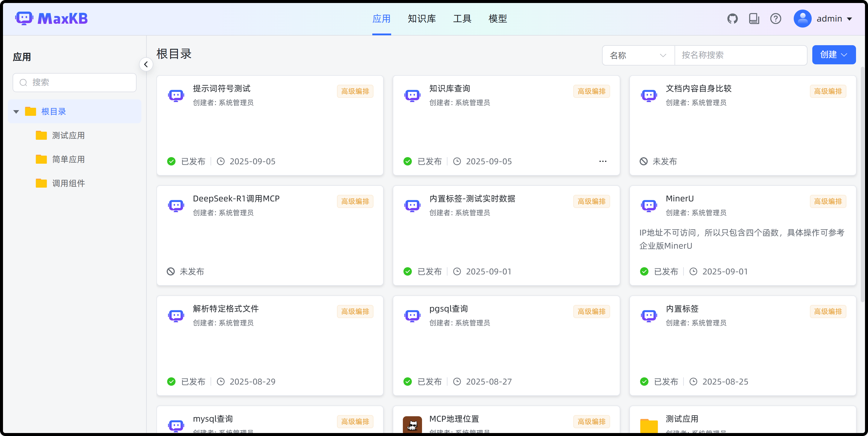Open the pgsql查询 application title
The image size is (868, 436).
[448, 309]
